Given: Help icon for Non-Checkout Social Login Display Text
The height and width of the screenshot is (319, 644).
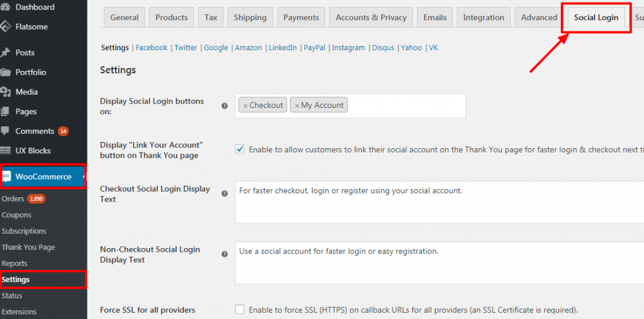Looking at the screenshot, I should coord(225,254).
